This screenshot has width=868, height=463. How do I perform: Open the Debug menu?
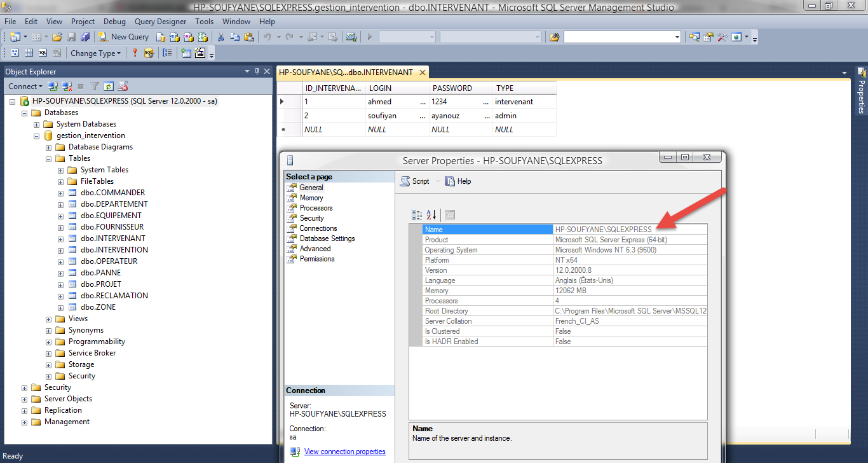coord(114,21)
